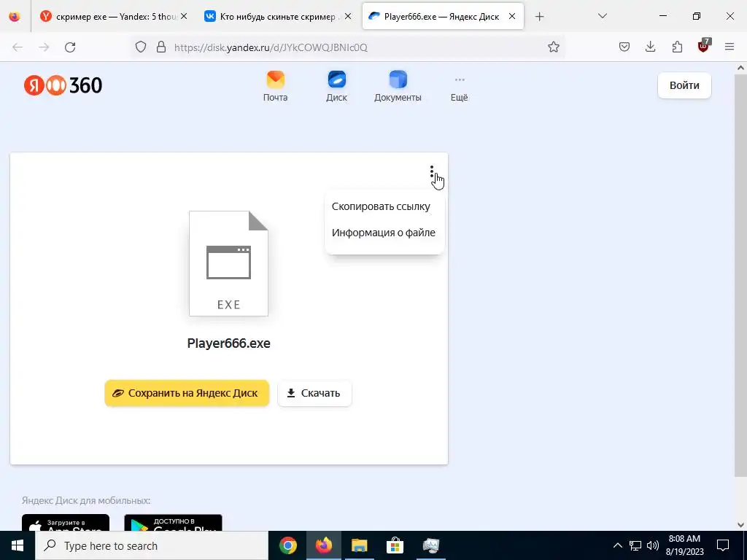Open volume speaker tray icon
747x560 pixels.
click(x=653, y=545)
